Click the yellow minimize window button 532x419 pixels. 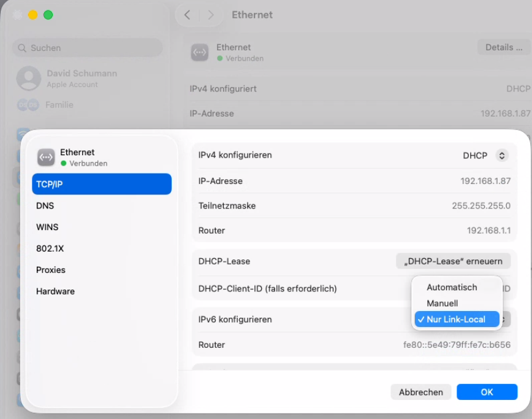[x=32, y=15]
